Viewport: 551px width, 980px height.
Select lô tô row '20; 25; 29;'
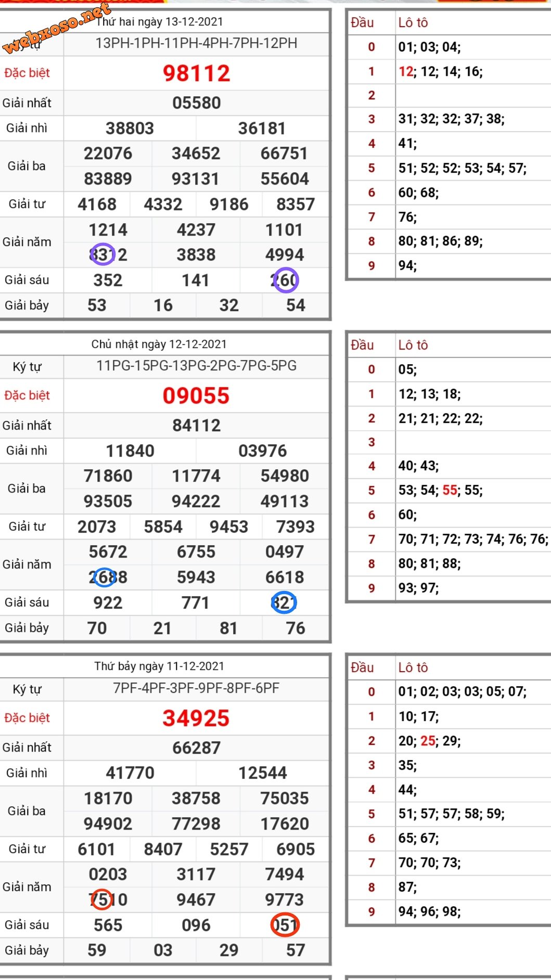(x=430, y=741)
